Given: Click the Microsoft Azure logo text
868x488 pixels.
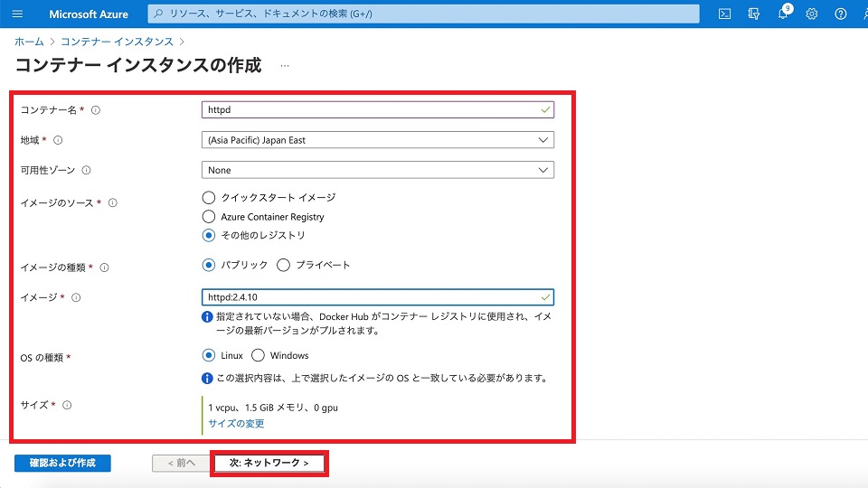Looking at the screenshot, I should pos(89,14).
